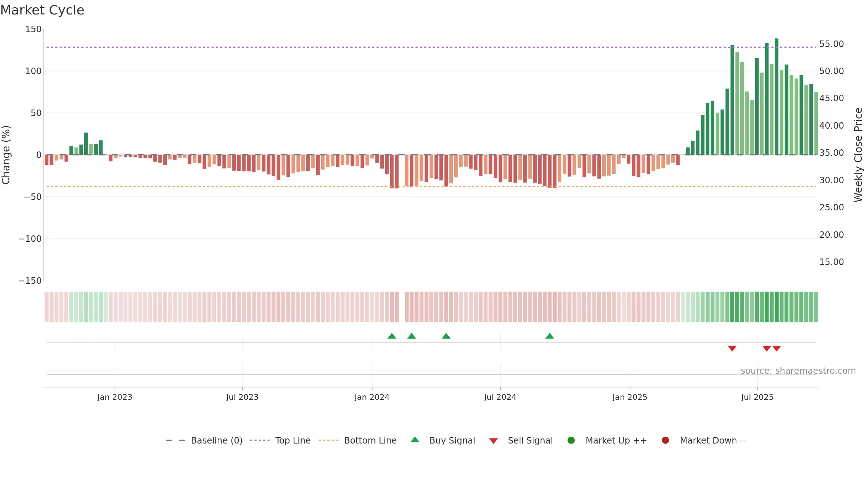868x488 pixels.
Task: Click the 55.00 price axis value
Action: pos(831,44)
